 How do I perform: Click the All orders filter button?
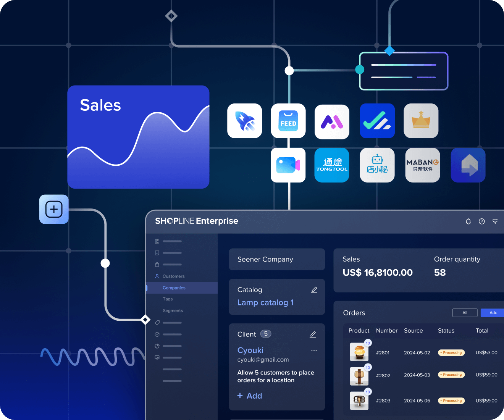pos(465,313)
